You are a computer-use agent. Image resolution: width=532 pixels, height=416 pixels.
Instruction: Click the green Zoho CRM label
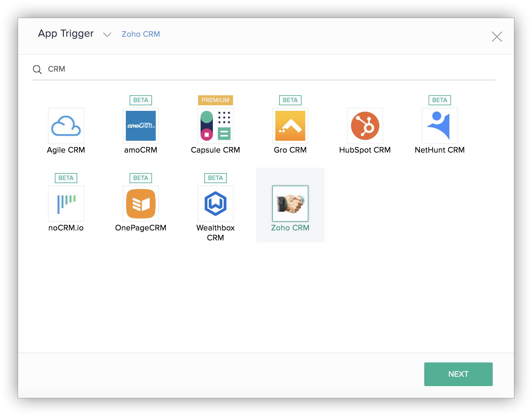(x=290, y=228)
